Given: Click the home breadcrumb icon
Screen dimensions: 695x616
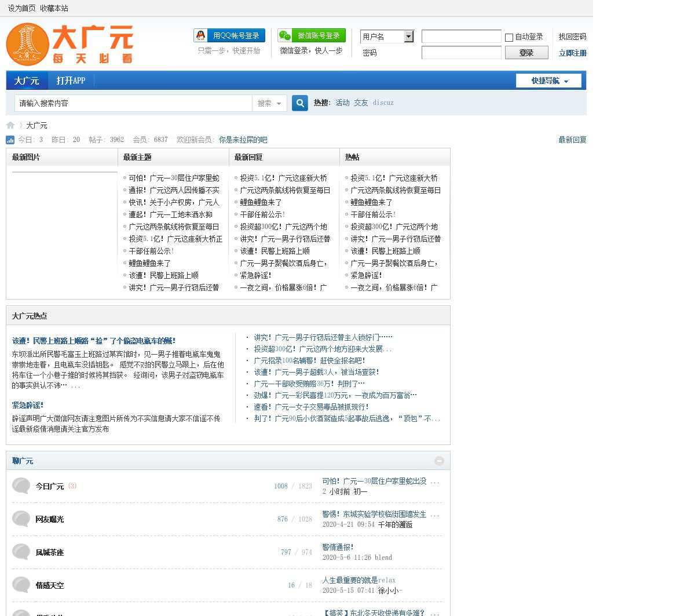Looking at the screenshot, I should click(10, 125).
